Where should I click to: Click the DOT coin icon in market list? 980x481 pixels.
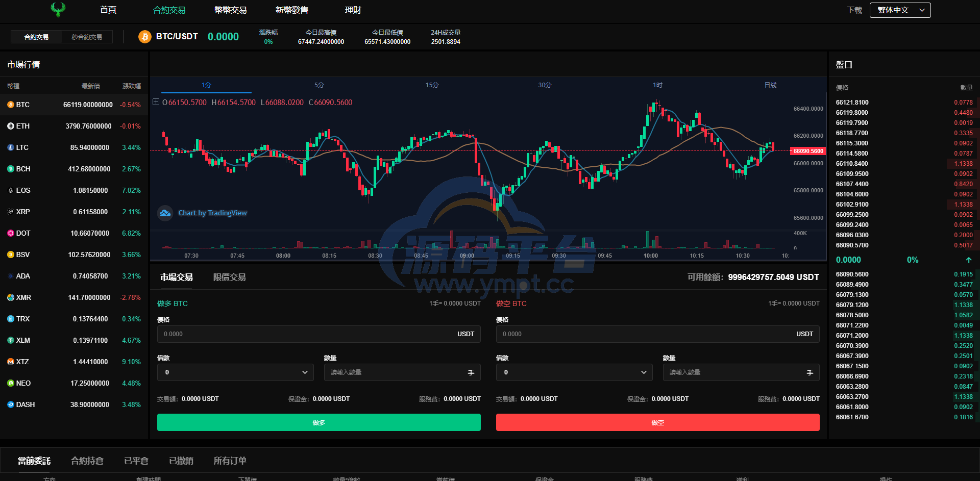pos(10,233)
